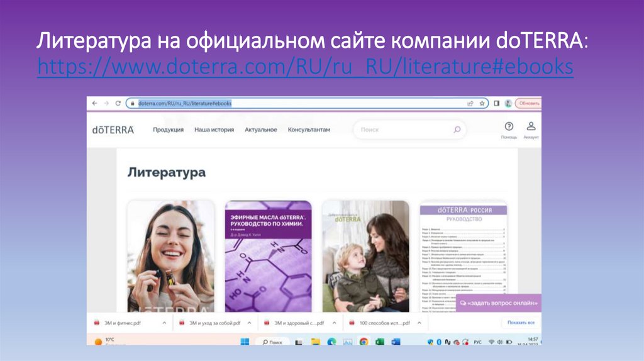
Task: Open the doterra.com literature hyperlink in slide
Action: pos(305,67)
